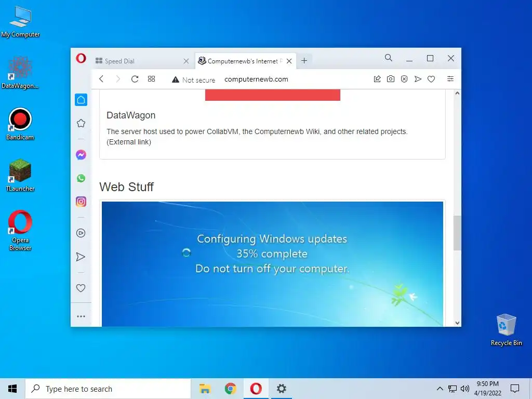Select My Computer desktop icon
The width and height of the screenshot is (532, 399).
tap(20, 22)
